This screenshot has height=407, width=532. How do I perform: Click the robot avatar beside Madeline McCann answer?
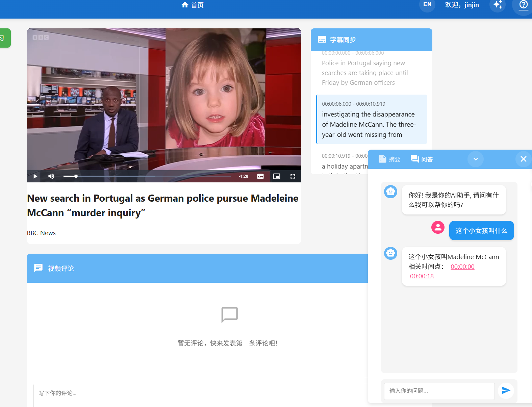pyautogui.click(x=391, y=253)
